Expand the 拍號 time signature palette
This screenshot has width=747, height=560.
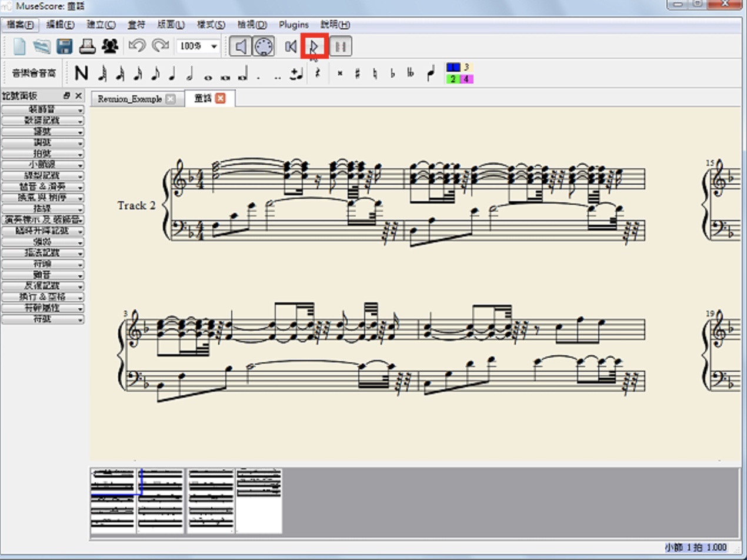pos(44,154)
